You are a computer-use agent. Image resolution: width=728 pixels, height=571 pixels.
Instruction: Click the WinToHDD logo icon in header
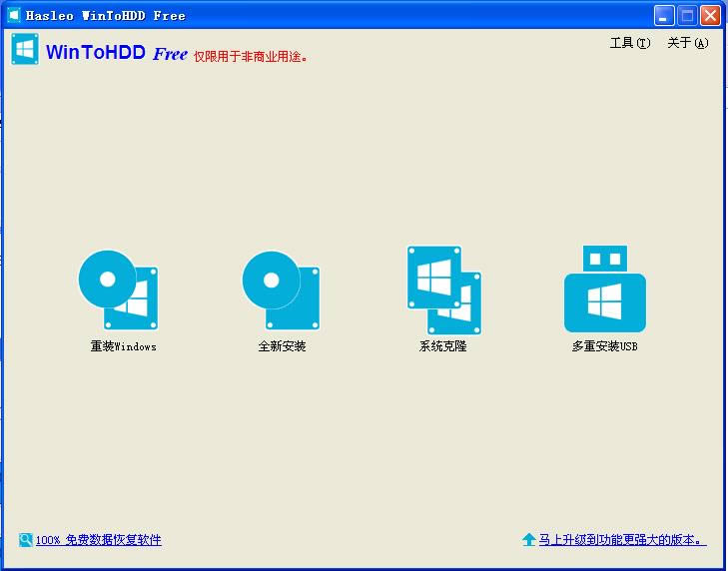25,49
